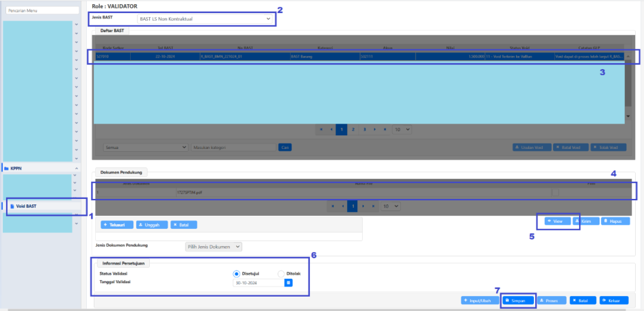Click the calendar icon beside Tanggal Validasi
The image size is (644, 311).
tap(288, 282)
